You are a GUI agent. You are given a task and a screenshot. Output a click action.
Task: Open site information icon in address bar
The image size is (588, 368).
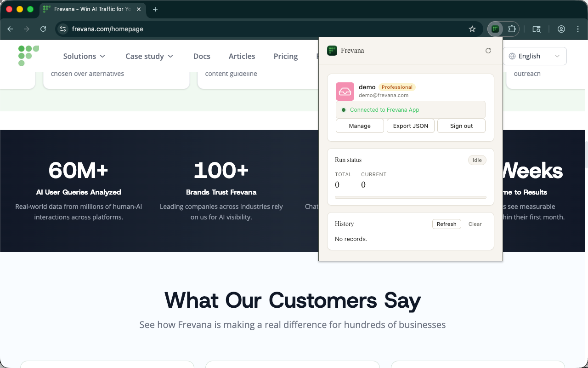63,29
